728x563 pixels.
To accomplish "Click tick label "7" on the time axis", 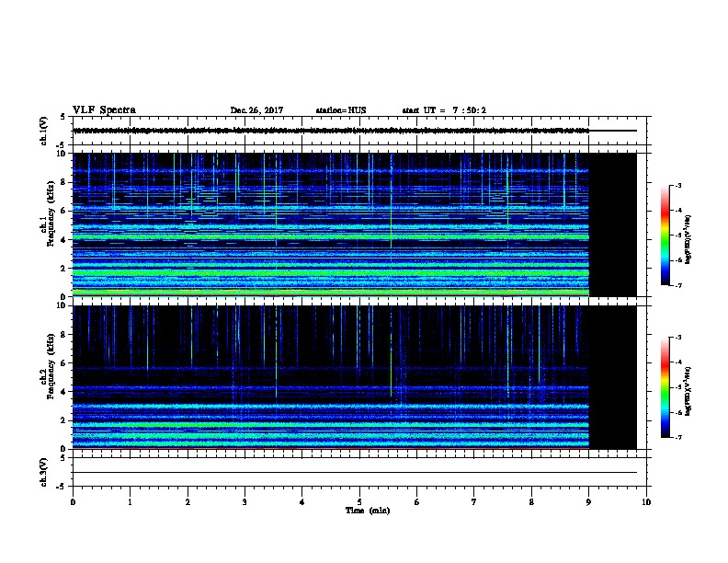I will point(474,502).
